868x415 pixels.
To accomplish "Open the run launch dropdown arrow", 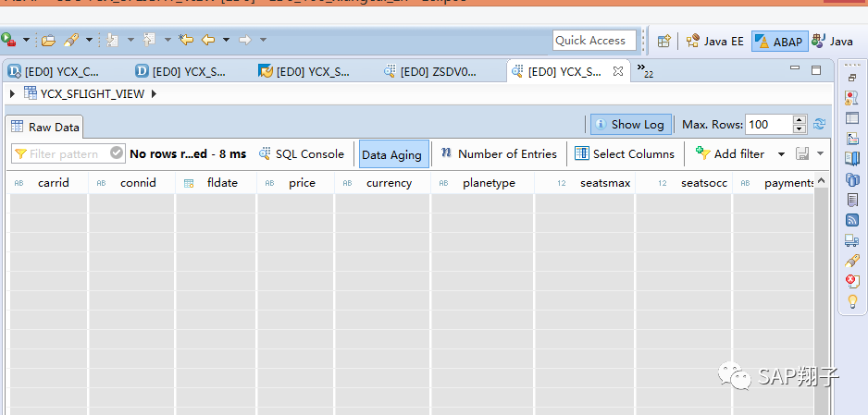I will point(26,40).
